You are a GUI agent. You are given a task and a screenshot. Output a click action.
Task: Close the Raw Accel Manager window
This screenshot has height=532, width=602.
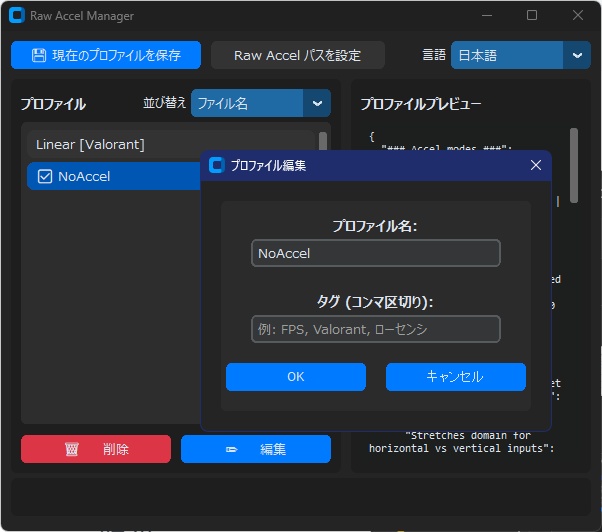(x=577, y=15)
